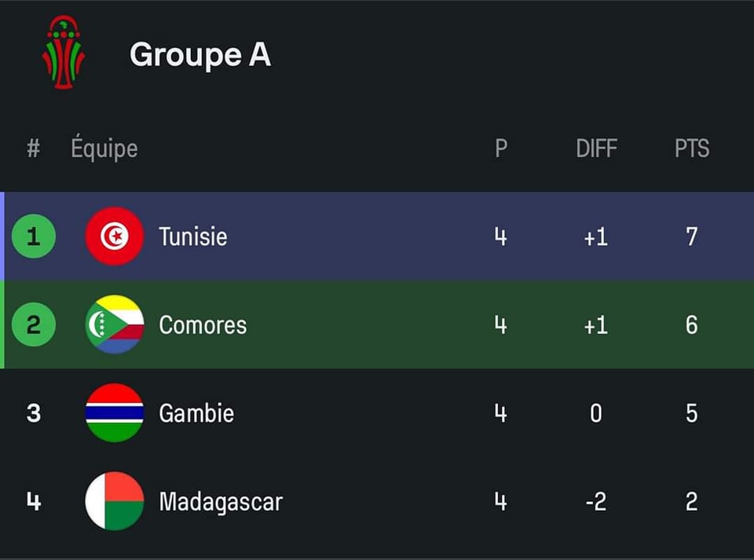The height and width of the screenshot is (560, 754).
Task: Open the Comores team name
Action: (x=203, y=325)
